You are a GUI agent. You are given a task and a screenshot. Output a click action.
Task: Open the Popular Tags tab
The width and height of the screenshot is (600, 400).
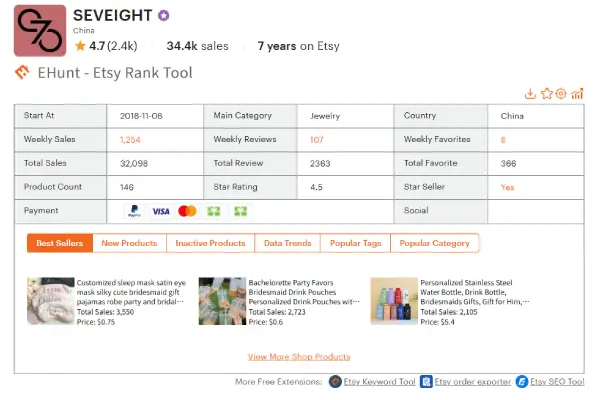(355, 243)
